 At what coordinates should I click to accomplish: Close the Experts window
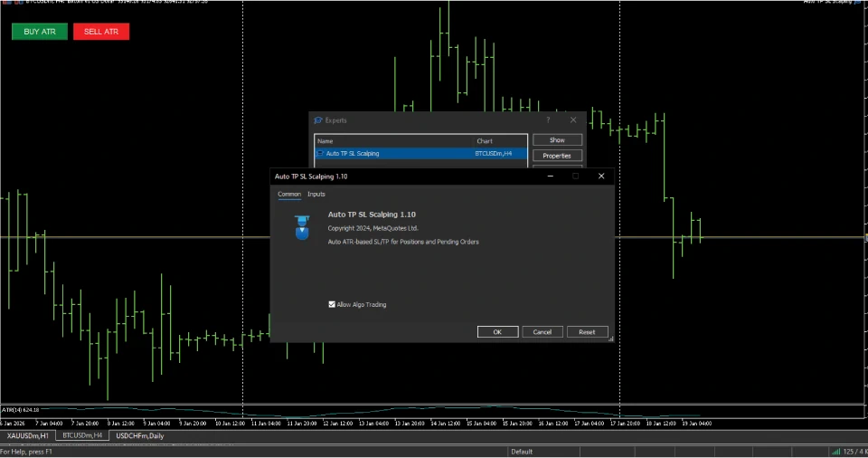573,119
